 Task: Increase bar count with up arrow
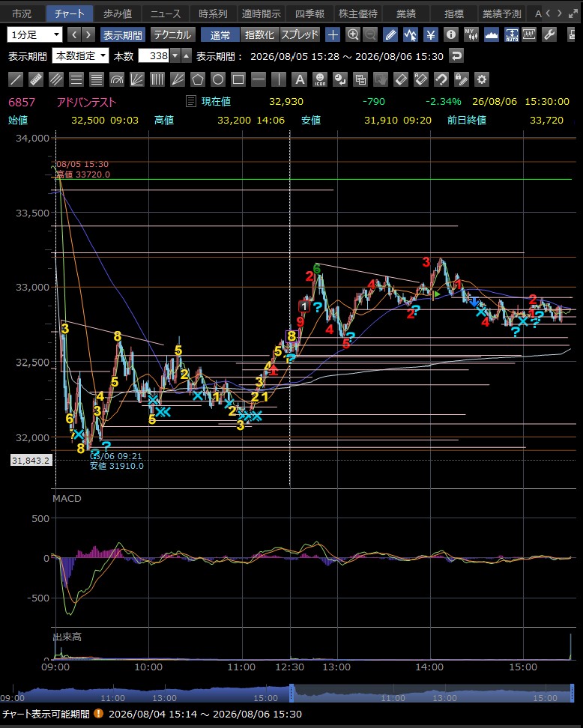pyautogui.click(x=186, y=56)
